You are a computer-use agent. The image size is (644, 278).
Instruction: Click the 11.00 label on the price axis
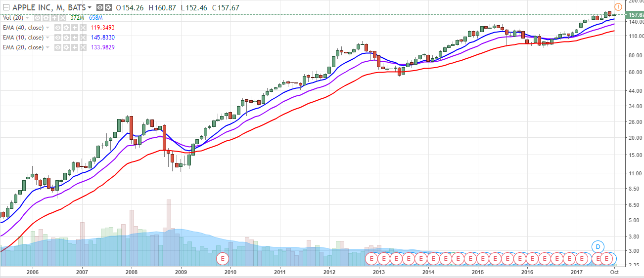(x=636, y=173)
